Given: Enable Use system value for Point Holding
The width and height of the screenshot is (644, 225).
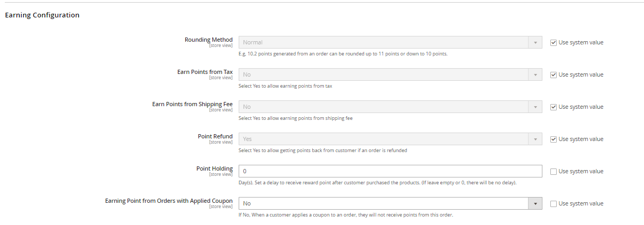Looking at the screenshot, I should click(554, 171).
